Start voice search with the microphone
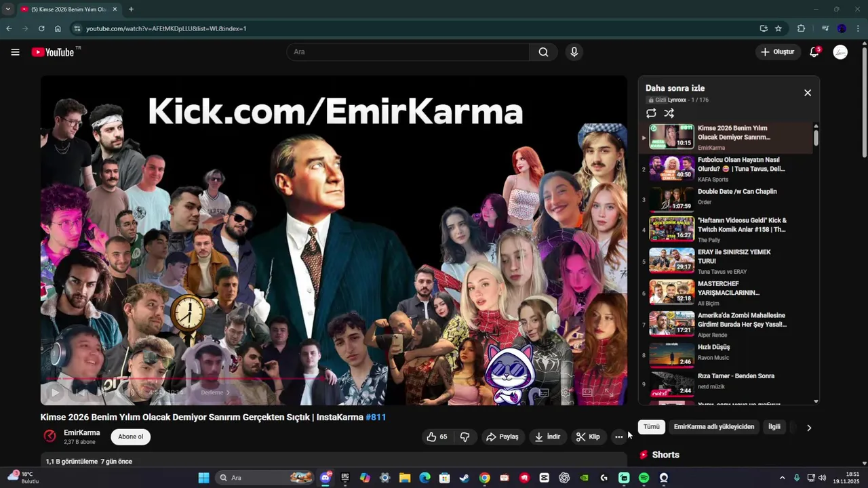 (x=574, y=52)
